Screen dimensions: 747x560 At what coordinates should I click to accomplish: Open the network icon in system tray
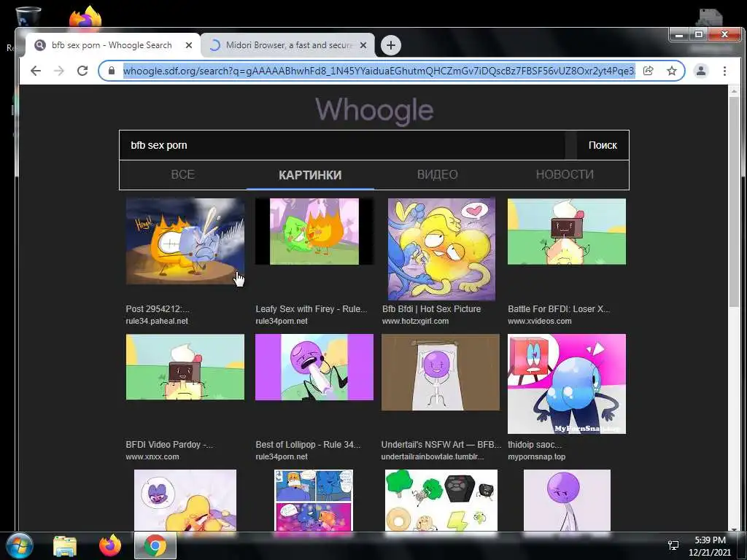673,545
